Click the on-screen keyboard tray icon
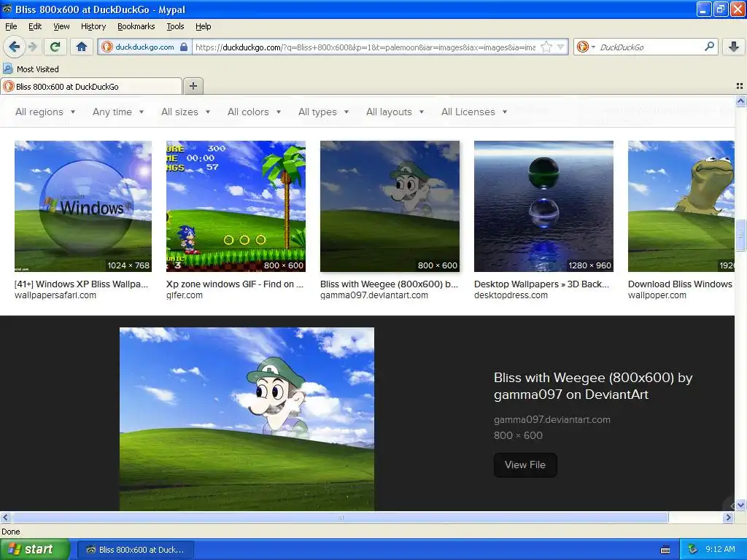Viewport: 747px width, 560px height. point(665,550)
